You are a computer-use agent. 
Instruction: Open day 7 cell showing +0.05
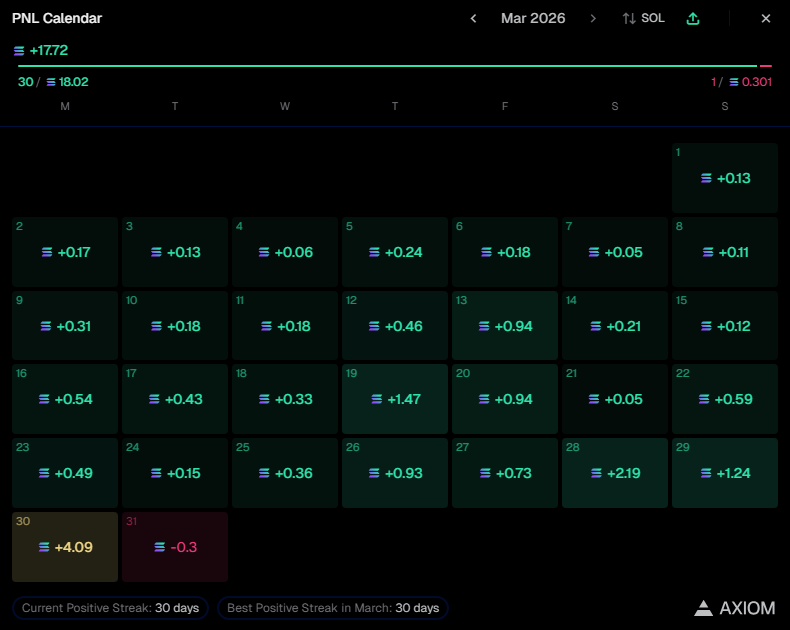tap(615, 252)
